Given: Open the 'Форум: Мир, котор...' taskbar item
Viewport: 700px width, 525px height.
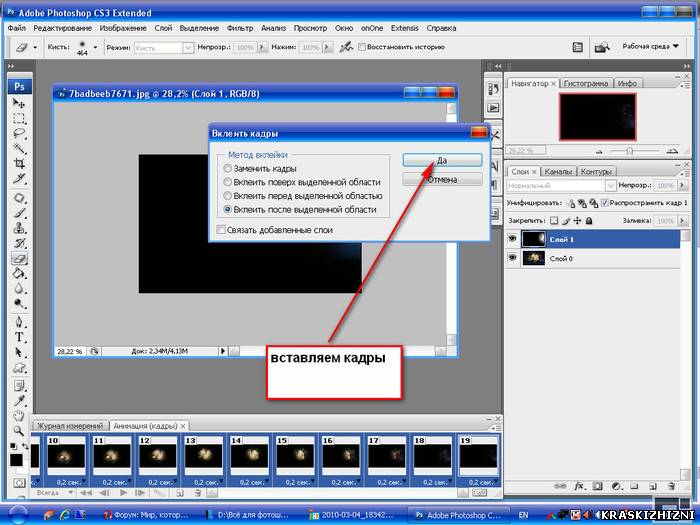Looking at the screenshot, I should click(x=148, y=515).
